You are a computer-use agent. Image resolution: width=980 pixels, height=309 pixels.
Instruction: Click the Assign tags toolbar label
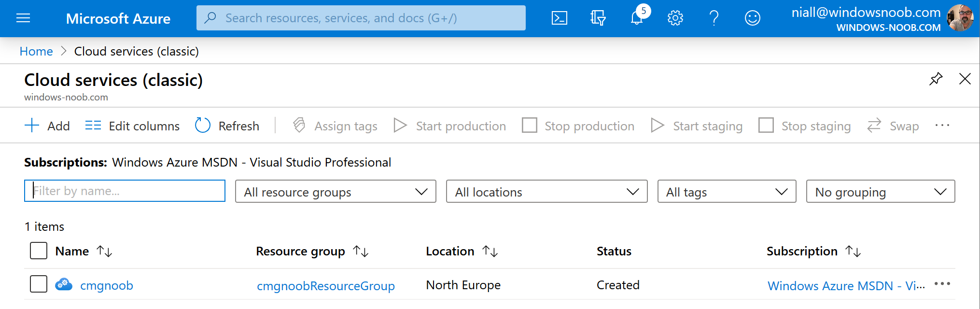coord(346,126)
